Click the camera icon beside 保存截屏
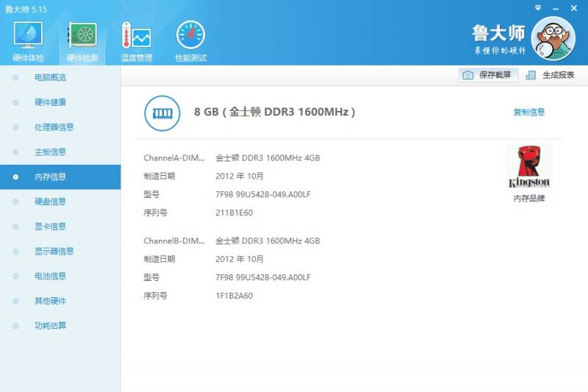The width and height of the screenshot is (588, 392). point(467,75)
